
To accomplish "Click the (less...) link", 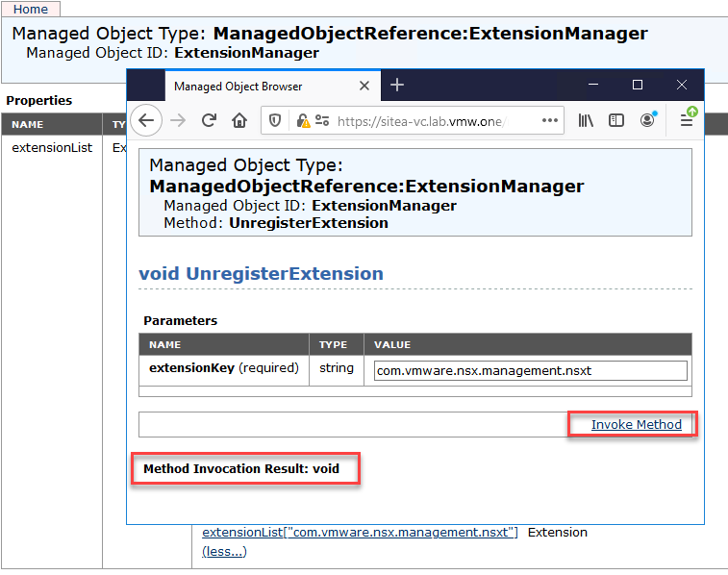I will click(x=224, y=552).
